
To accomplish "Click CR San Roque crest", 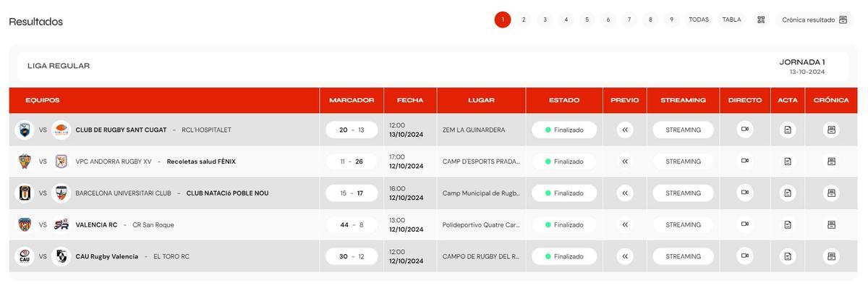I will click(x=61, y=224).
